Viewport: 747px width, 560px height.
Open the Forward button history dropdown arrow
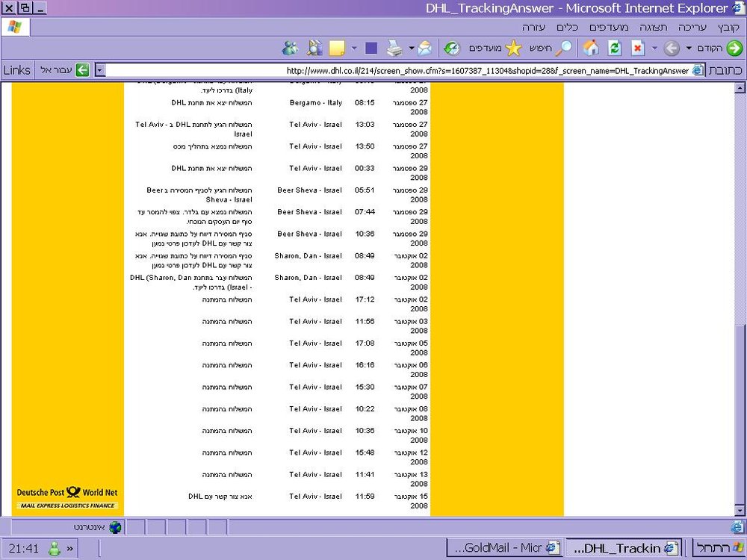(654, 48)
